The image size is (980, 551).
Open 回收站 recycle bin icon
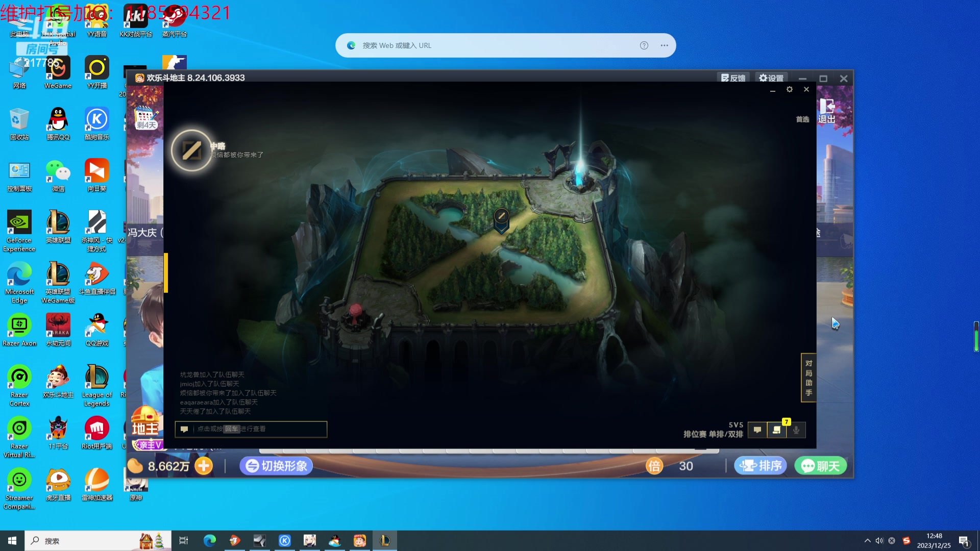pyautogui.click(x=19, y=124)
